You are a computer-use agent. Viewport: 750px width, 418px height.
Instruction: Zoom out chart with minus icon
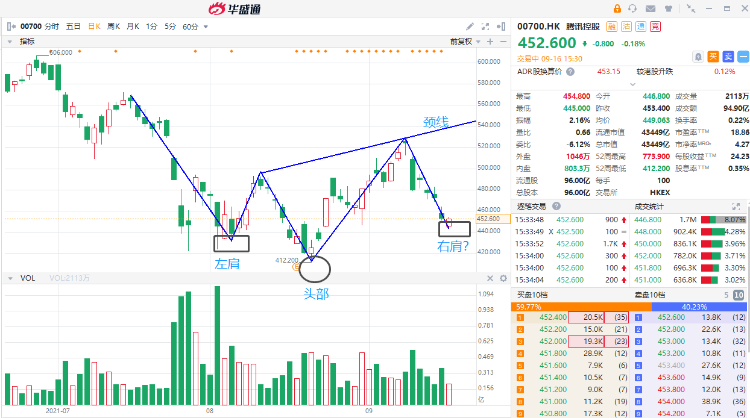click(x=503, y=42)
